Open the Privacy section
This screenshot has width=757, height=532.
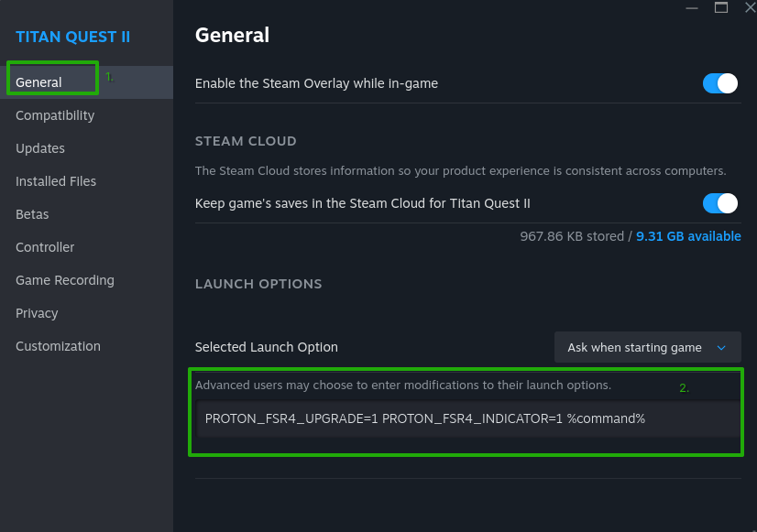[37, 313]
